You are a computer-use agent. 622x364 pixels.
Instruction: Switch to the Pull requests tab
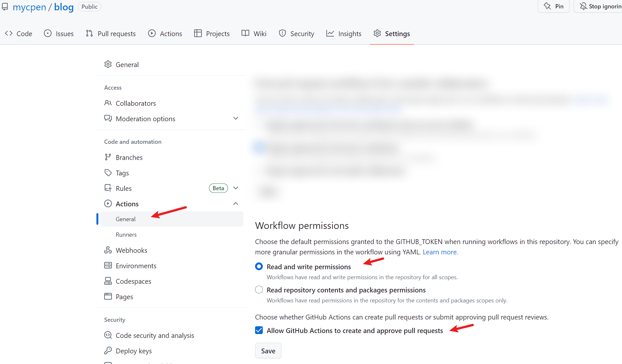click(x=111, y=34)
